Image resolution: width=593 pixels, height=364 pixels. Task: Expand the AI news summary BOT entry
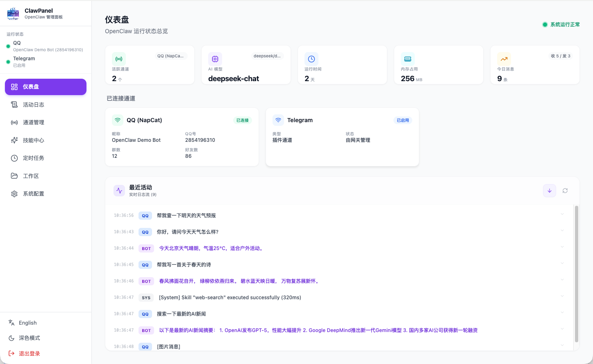click(562, 329)
